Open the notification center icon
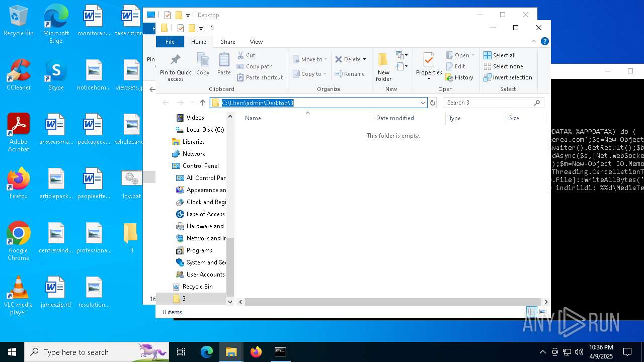Viewport: 644px width, 362px height. coord(627,352)
